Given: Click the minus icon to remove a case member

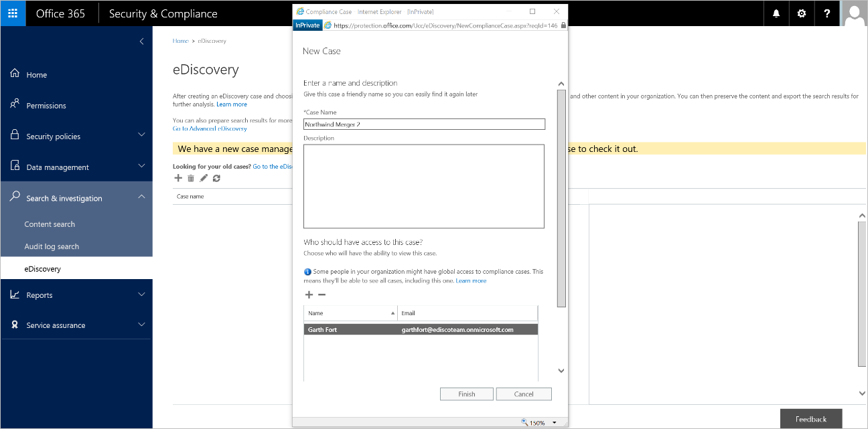Looking at the screenshot, I should (321, 294).
